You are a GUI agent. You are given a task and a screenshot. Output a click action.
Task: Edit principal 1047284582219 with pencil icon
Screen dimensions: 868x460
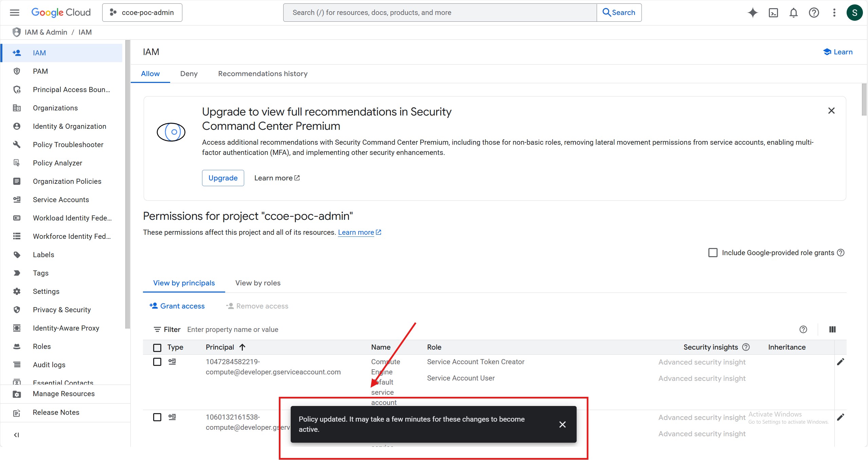tap(840, 362)
